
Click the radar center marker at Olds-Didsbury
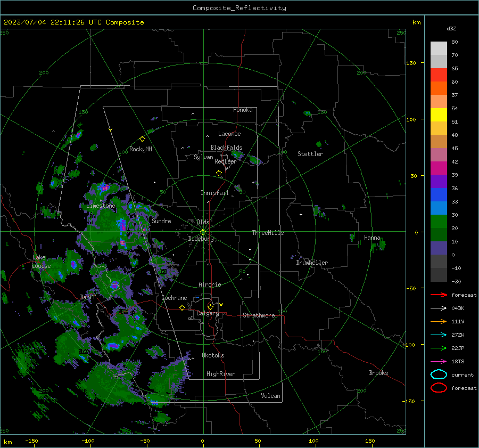point(203,232)
